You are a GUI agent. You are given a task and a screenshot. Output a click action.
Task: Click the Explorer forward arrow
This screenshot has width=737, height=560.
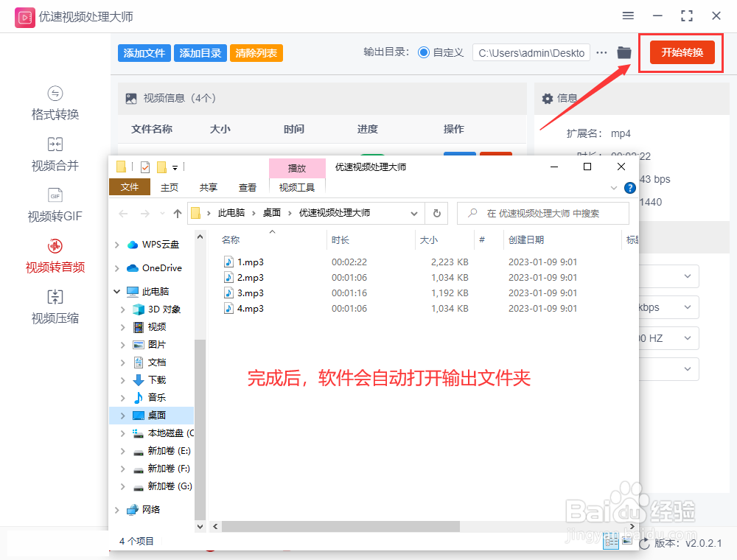tap(144, 214)
